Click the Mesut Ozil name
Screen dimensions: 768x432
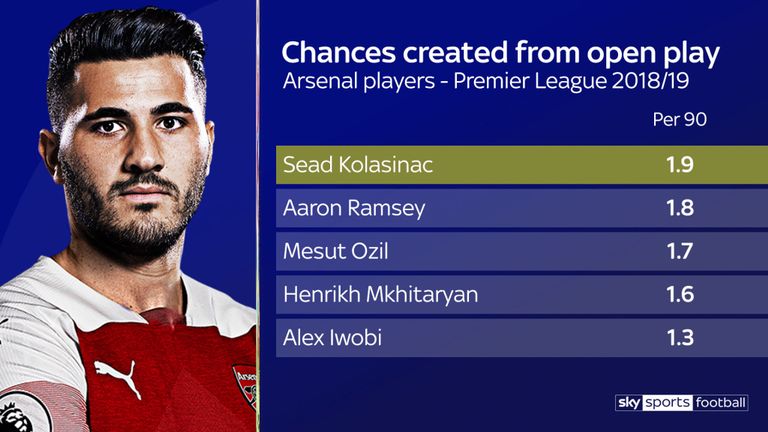click(x=336, y=251)
